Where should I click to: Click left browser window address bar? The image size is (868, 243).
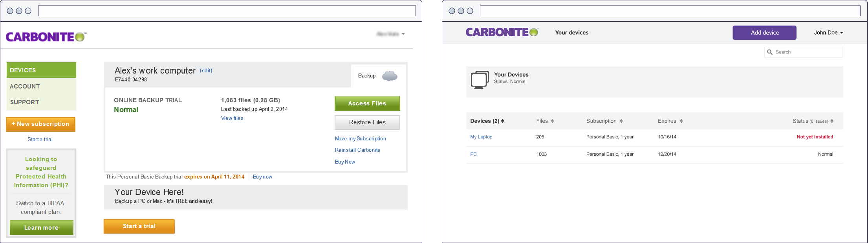[x=227, y=11]
